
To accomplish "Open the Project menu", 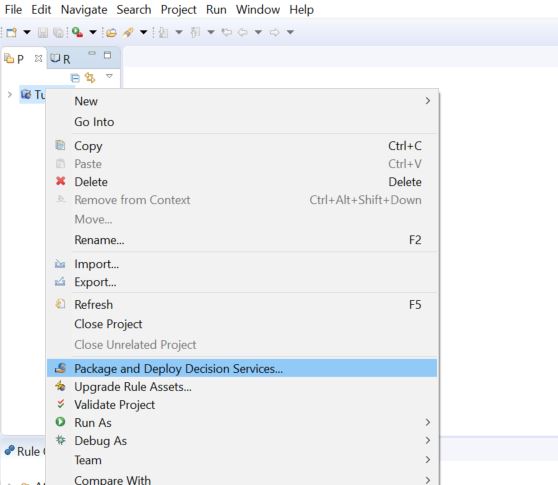I will [x=179, y=9].
